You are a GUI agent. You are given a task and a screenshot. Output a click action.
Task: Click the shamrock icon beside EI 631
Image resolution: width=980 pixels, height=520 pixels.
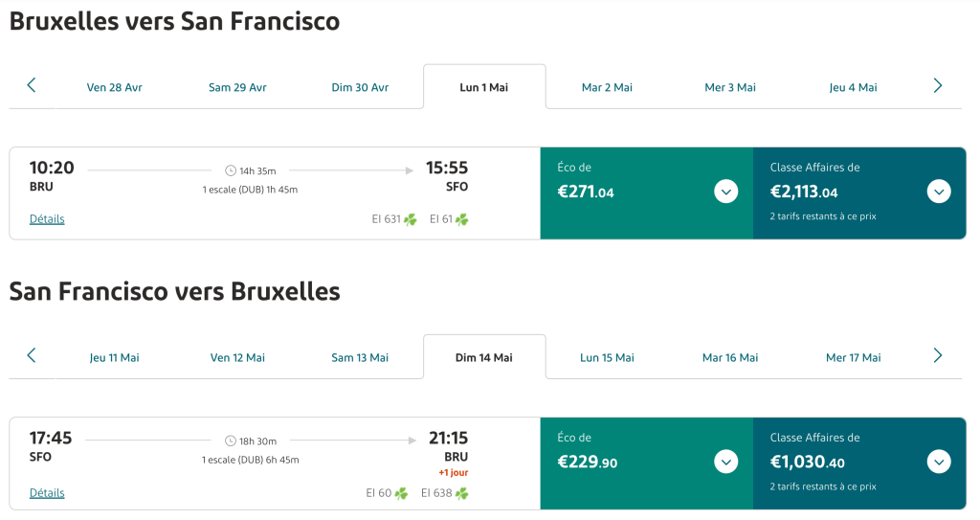(x=411, y=219)
